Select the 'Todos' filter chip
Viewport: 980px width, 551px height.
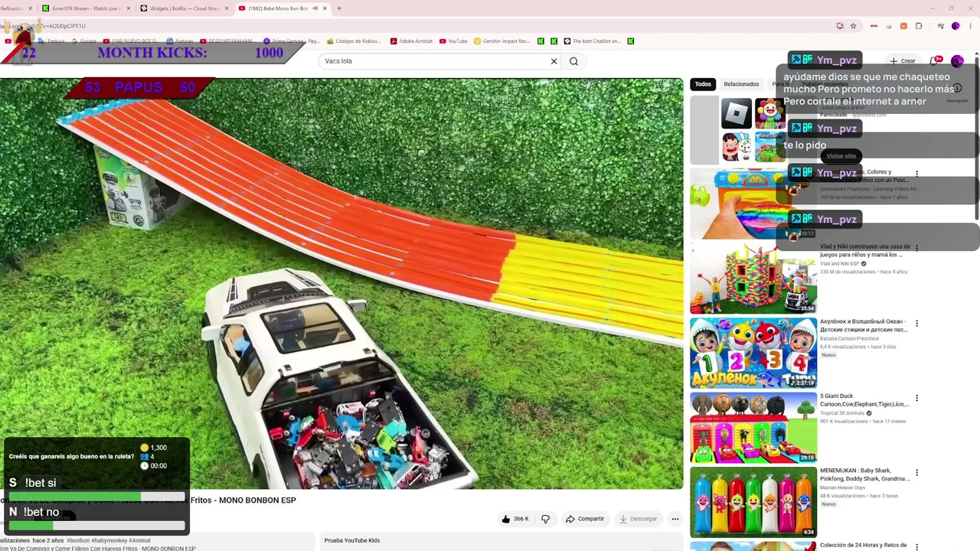(703, 84)
